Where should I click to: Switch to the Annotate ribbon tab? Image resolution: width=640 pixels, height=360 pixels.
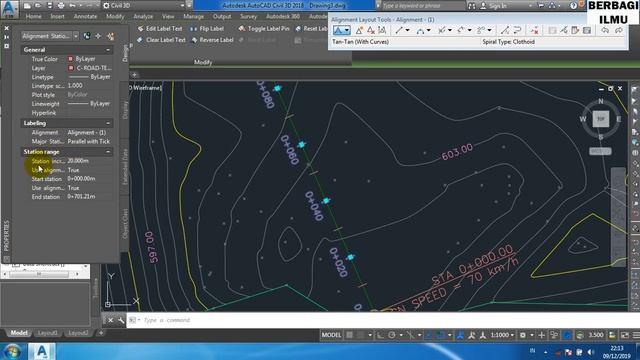[85, 16]
